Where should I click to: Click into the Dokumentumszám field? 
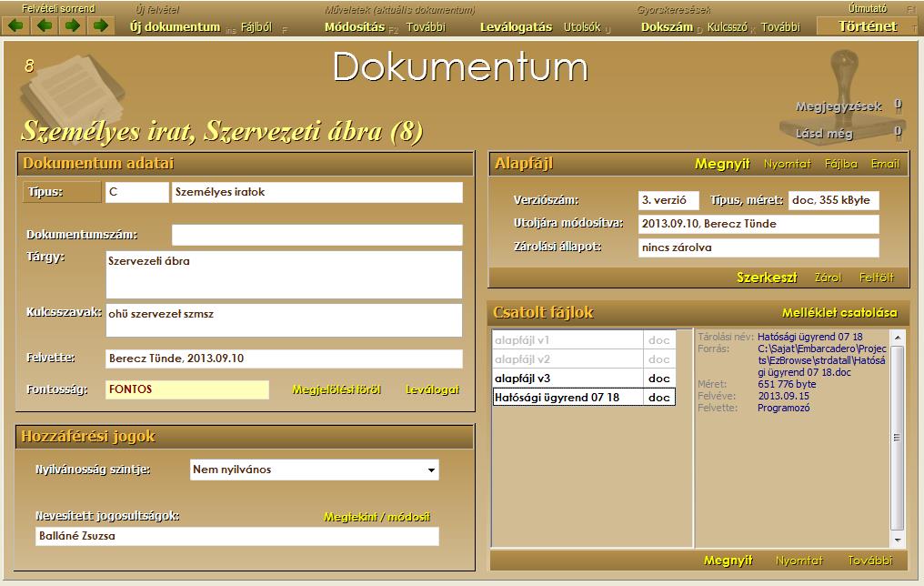316,235
